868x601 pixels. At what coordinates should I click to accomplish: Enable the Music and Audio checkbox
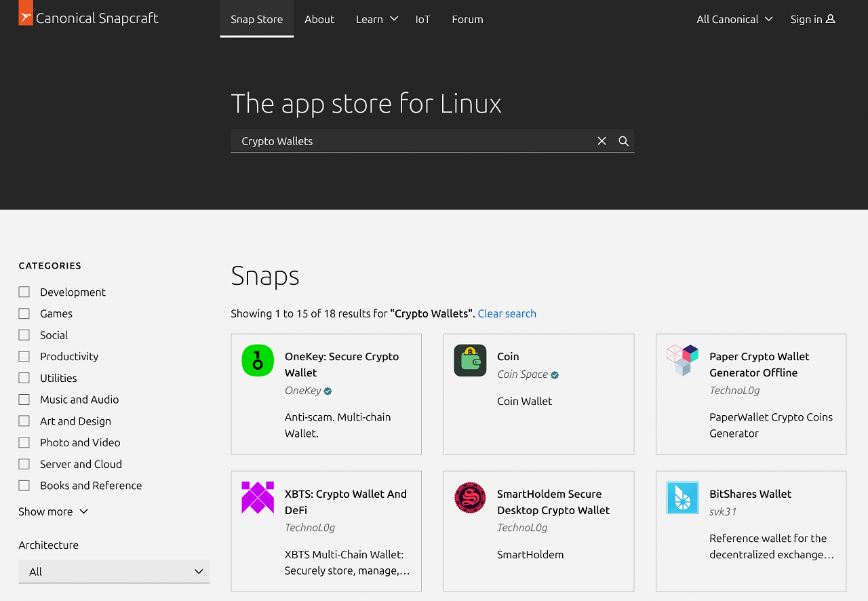(x=24, y=400)
